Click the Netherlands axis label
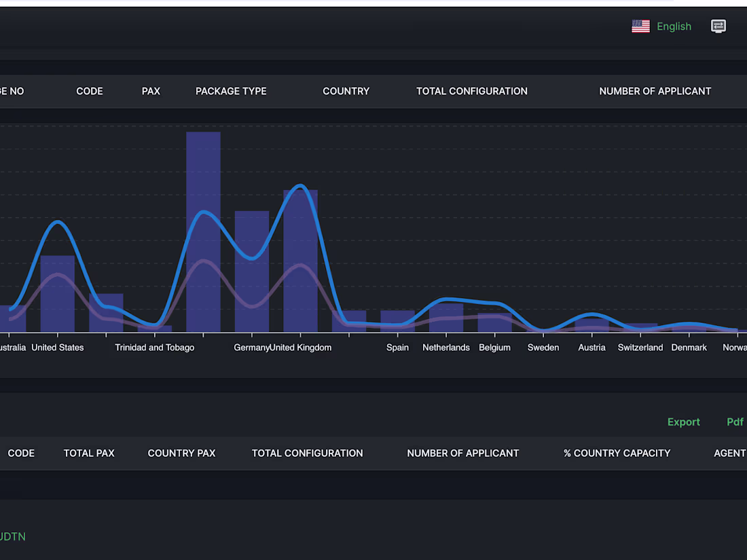 coord(446,348)
